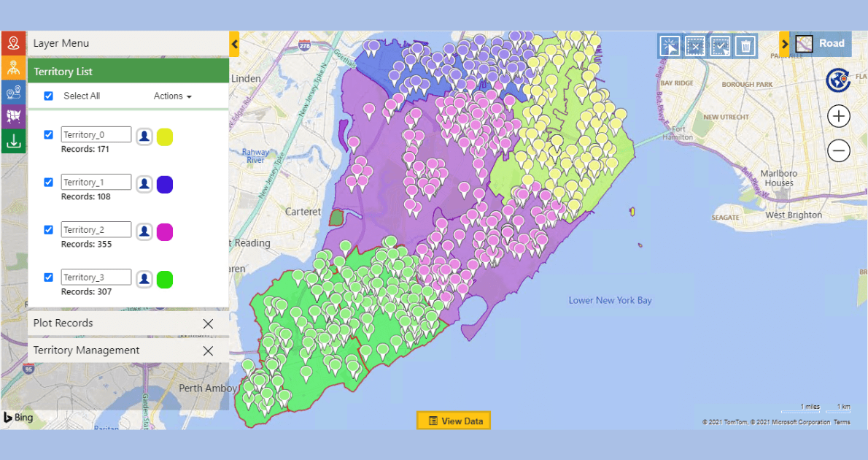This screenshot has height=460, width=868.
Task: Click the Bing logo
Action: 18,418
